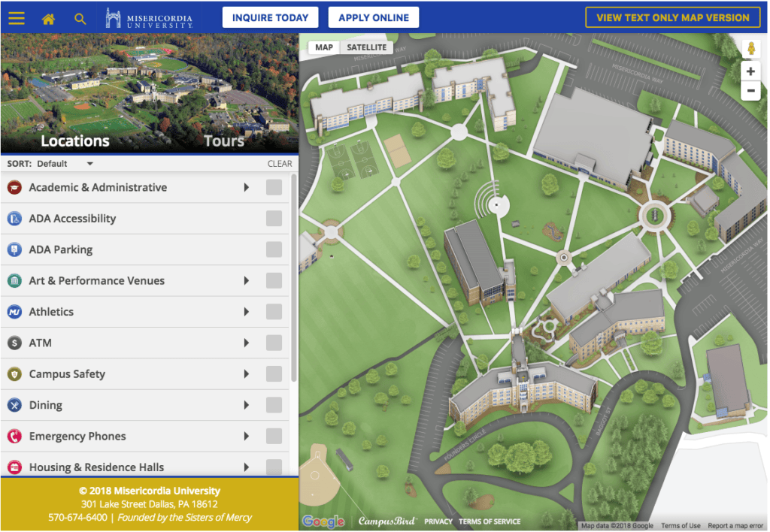Open Google Terms of Use link
The width and height of the screenshot is (770, 532).
(x=681, y=526)
